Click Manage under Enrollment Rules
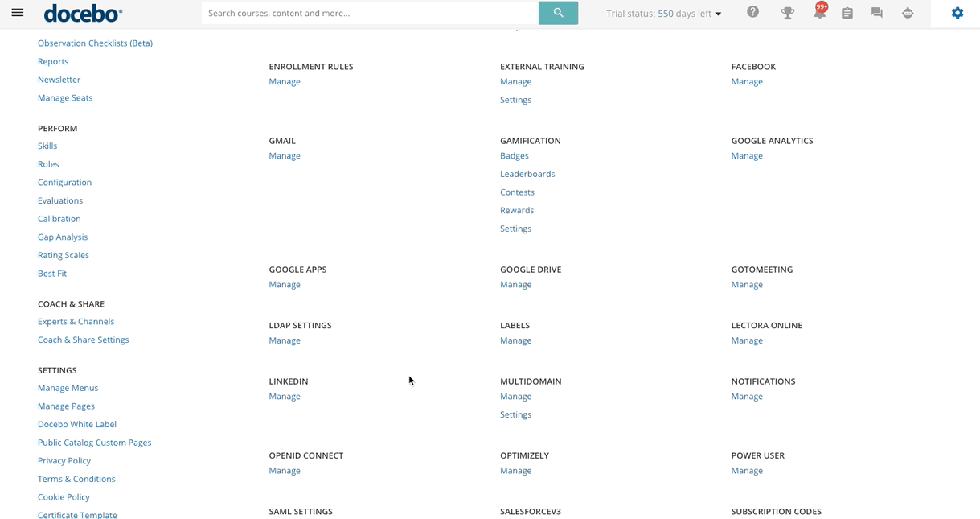The height and width of the screenshot is (519, 980). click(285, 81)
